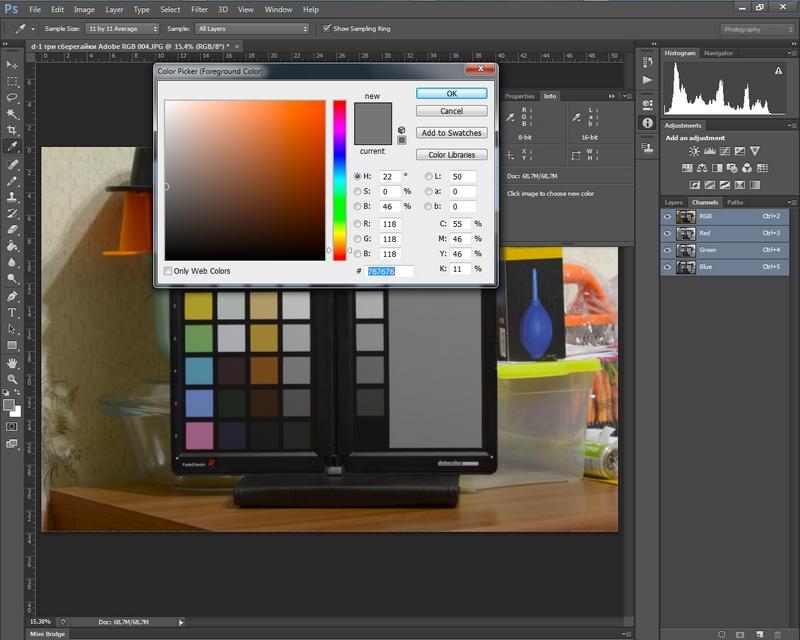Select the L lightness radio button

[x=429, y=177]
